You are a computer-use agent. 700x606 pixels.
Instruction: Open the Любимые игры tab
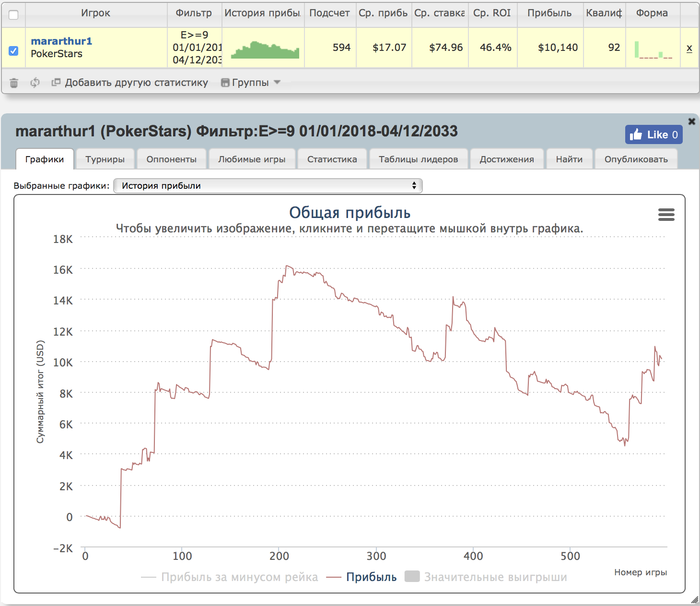pos(252,159)
